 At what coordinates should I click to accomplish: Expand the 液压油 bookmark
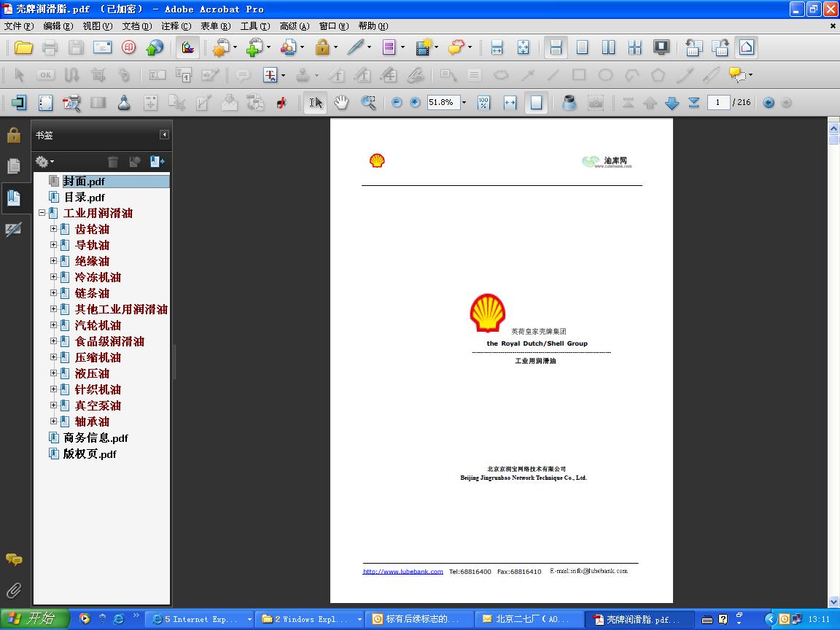coord(53,373)
